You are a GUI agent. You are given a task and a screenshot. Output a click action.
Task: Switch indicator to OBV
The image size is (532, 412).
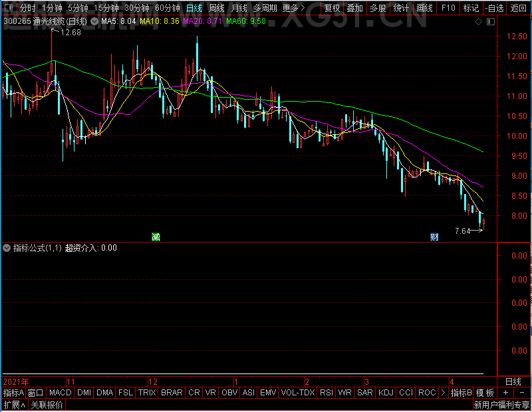pyautogui.click(x=229, y=393)
